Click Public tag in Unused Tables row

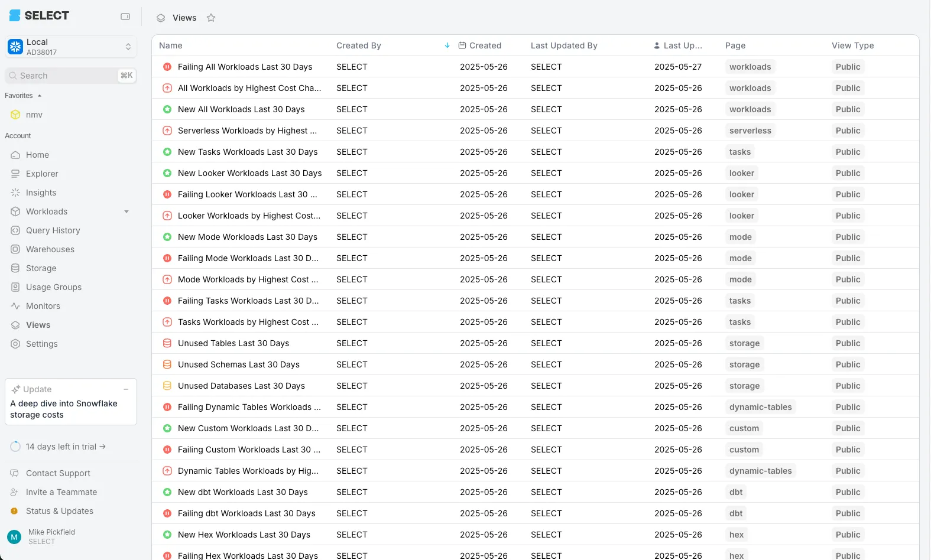tap(848, 343)
